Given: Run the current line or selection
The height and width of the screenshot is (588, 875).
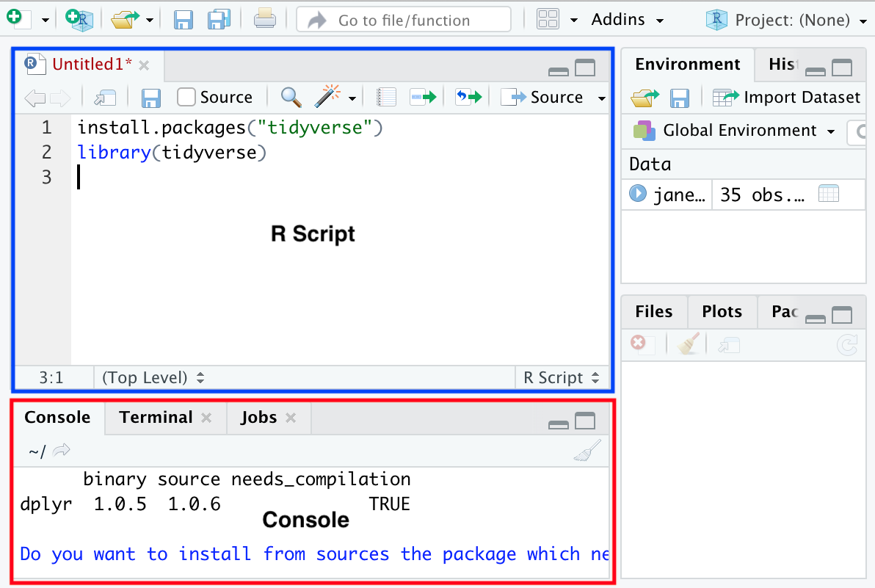Looking at the screenshot, I should pyautogui.click(x=423, y=98).
